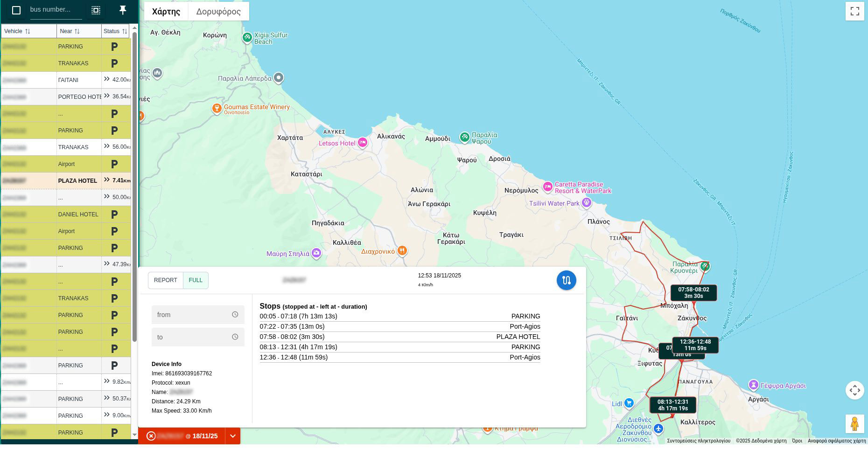Screen dimensions: 868x449
Task: Expand the red date dropdown chevron
Action: pyautogui.click(x=232, y=436)
